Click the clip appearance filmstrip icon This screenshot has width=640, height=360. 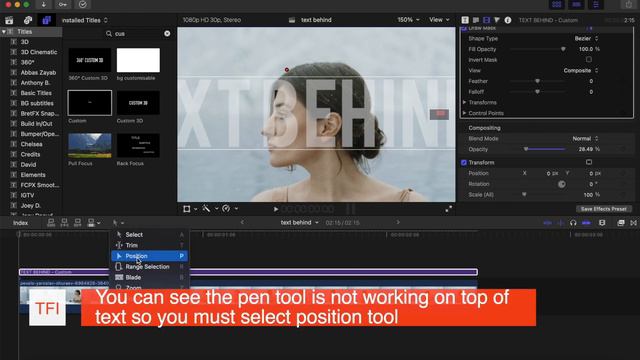click(x=602, y=223)
